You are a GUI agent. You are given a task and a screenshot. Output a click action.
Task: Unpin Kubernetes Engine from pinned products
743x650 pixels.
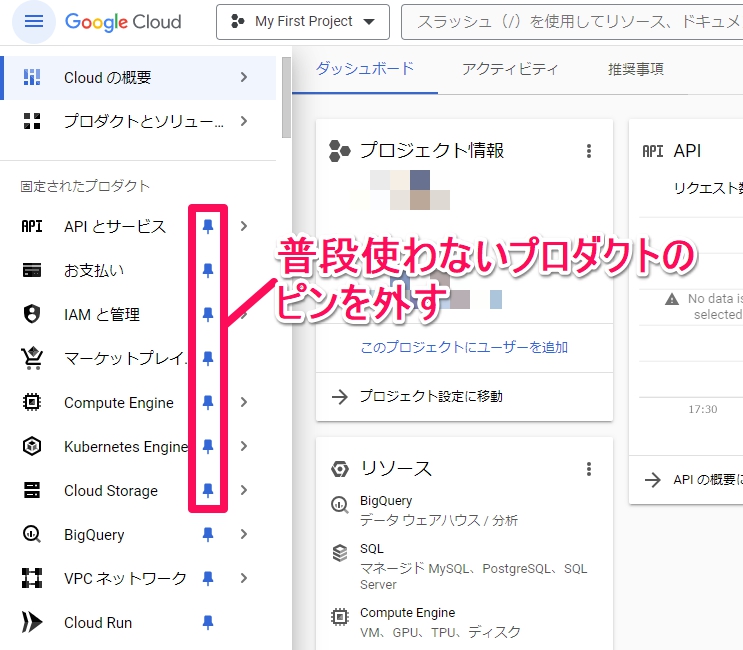click(208, 446)
